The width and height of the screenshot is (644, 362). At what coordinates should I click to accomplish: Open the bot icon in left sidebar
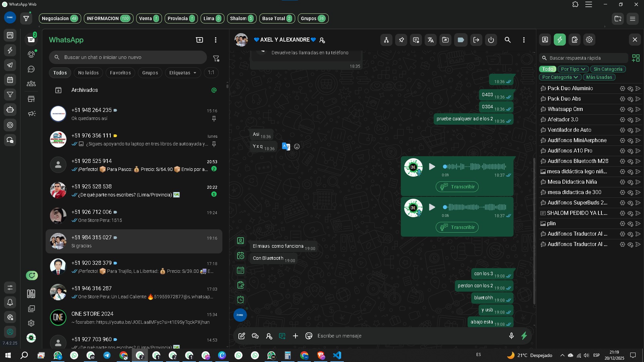coord(10,110)
